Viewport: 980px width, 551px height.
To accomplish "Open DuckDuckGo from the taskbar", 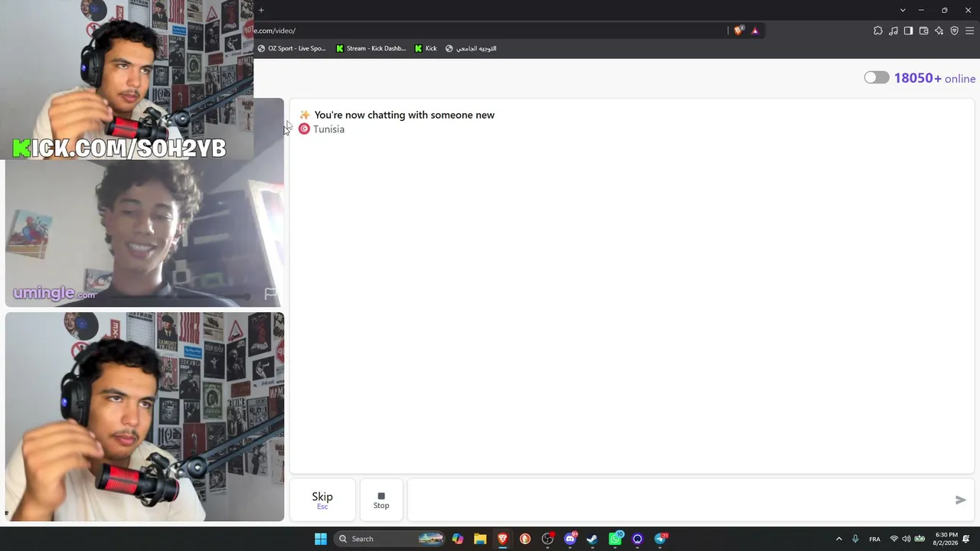I will (x=525, y=539).
